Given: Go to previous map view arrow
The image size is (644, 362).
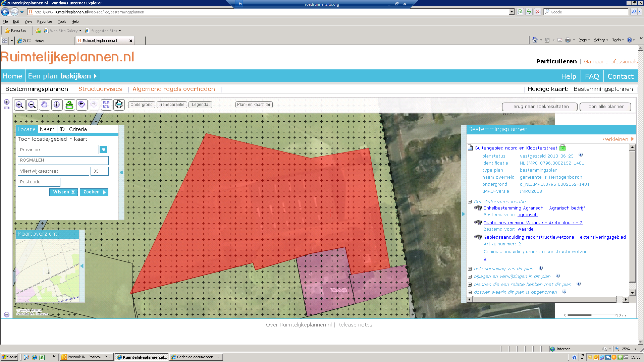Looking at the screenshot, I should click(82, 105).
